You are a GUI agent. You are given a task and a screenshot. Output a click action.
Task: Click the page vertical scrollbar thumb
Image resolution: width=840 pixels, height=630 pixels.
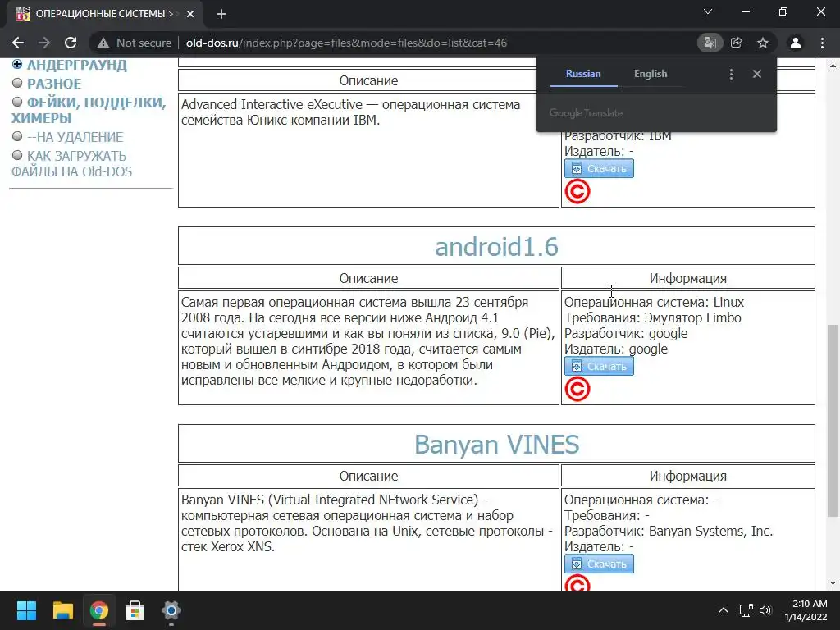pos(833,421)
